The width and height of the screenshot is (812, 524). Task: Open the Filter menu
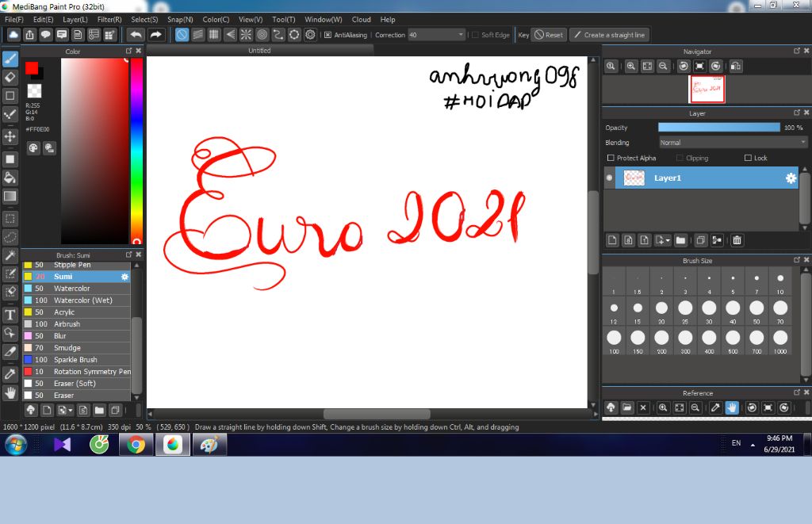109,20
